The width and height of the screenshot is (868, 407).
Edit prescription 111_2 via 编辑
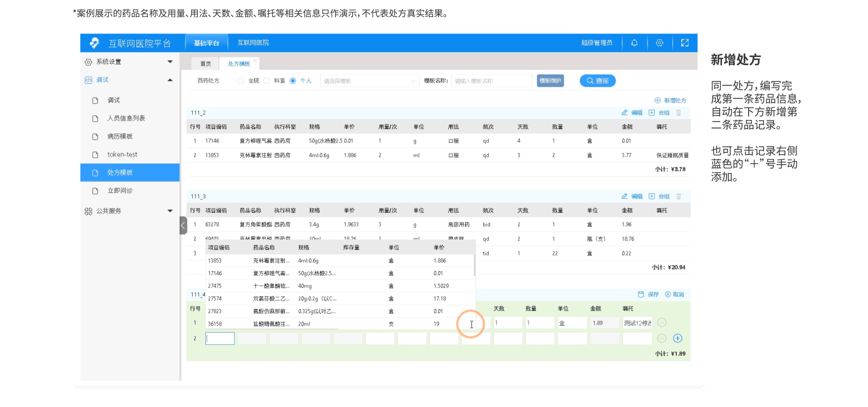(632, 113)
